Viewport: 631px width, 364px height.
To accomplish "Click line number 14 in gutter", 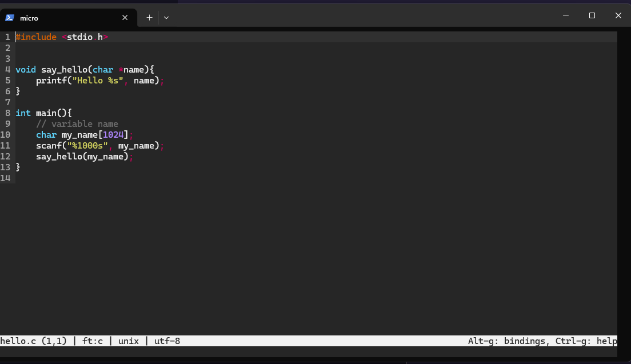I will (x=5, y=178).
